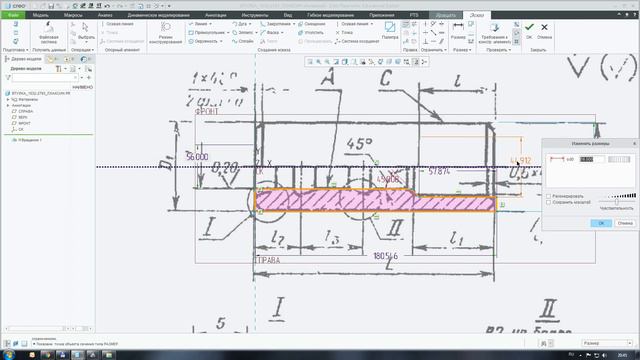Viewport: 640px width, 360px height.
Task: Select the Окружность (Circle) sketch tool
Action: pyautogui.click(x=203, y=41)
